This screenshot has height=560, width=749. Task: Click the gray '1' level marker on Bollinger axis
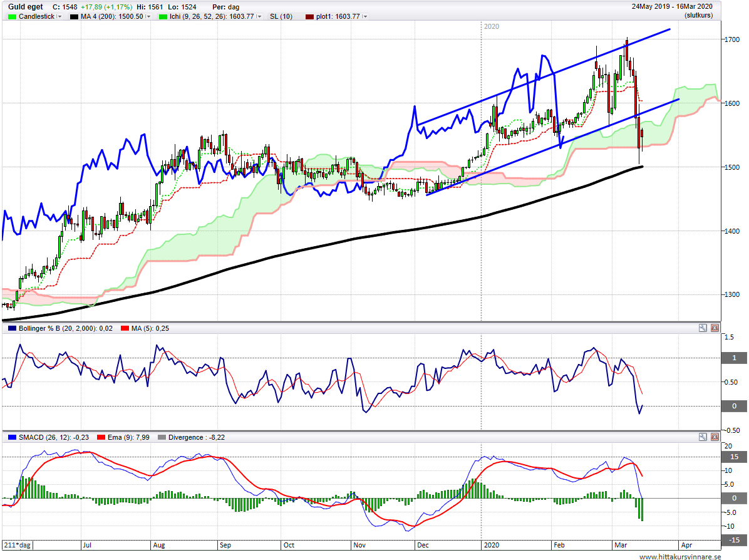(x=734, y=358)
